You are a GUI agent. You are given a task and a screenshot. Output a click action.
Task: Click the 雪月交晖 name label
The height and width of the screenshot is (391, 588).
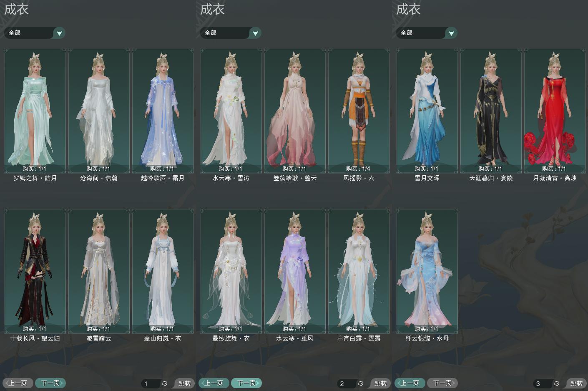(x=427, y=178)
